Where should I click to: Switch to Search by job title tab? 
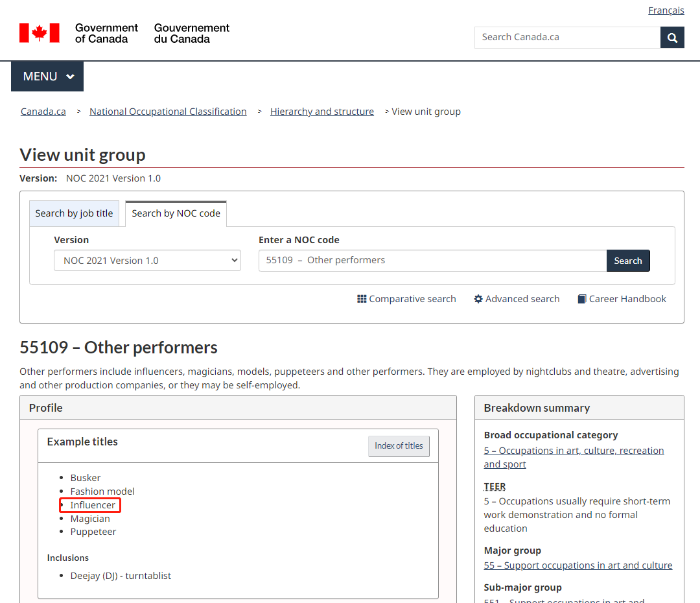coord(74,213)
